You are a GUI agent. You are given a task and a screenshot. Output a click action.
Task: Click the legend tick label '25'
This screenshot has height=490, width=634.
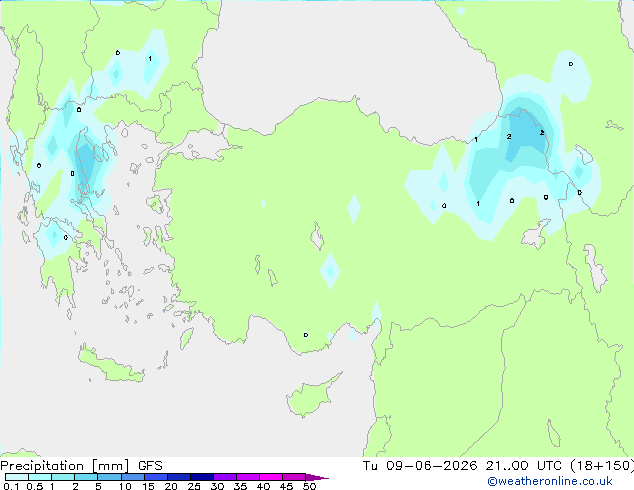tap(194, 486)
